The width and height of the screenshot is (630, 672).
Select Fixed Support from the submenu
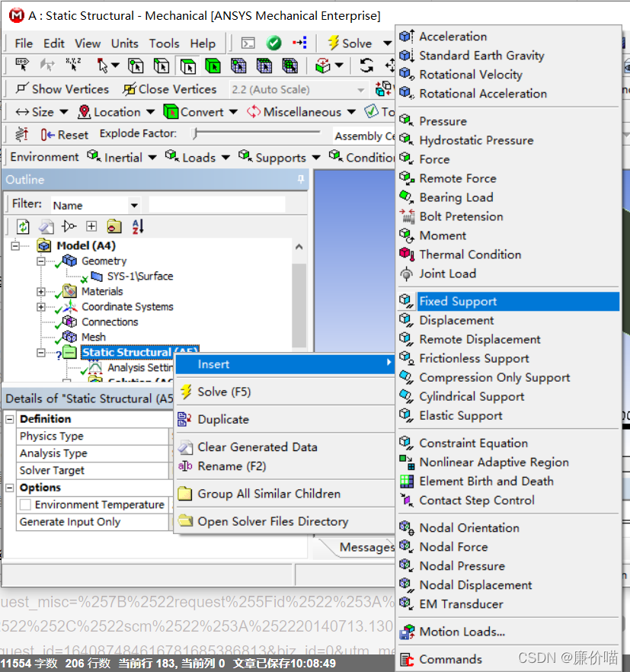[509, 301]
